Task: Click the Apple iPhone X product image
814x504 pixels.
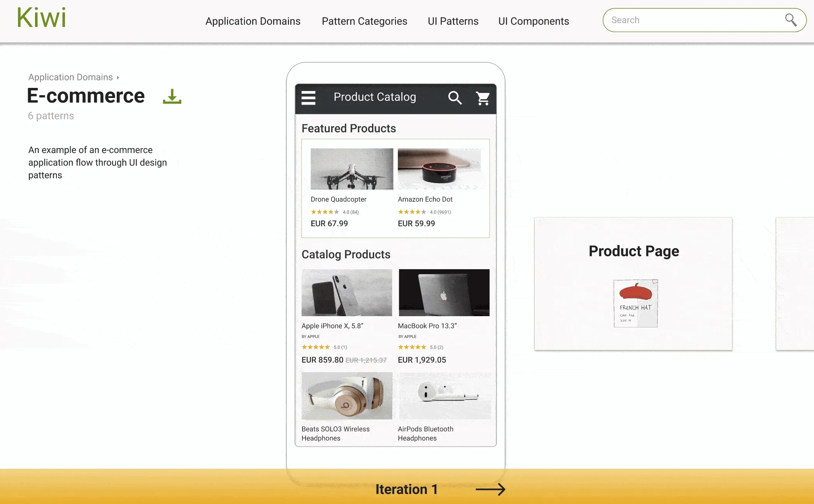Action: point(347,292)
